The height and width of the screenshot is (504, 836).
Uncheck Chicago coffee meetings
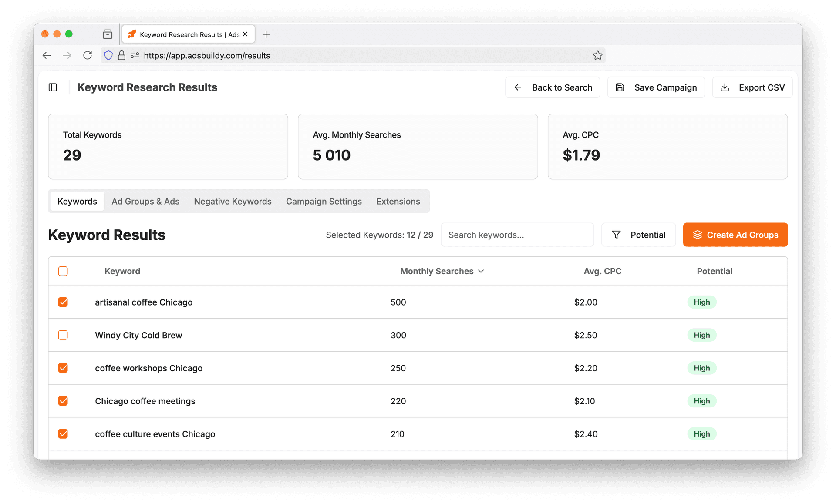[x=63, y=401]
